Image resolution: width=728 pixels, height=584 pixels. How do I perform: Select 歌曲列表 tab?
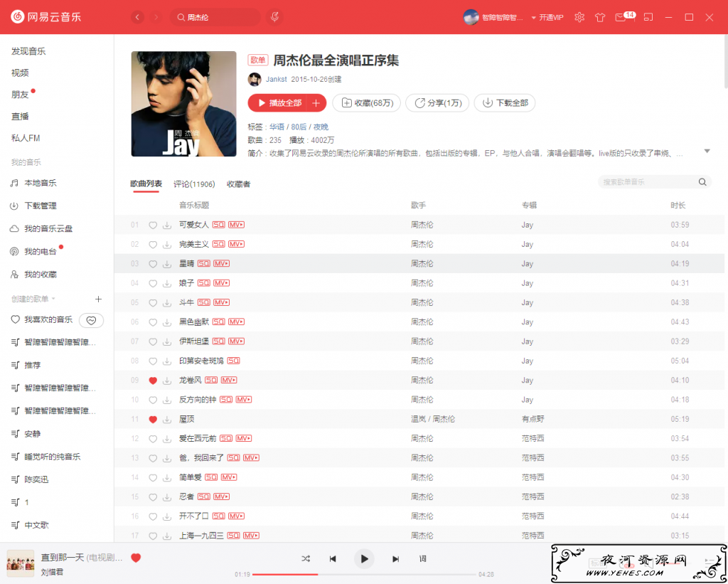(146, 184)
